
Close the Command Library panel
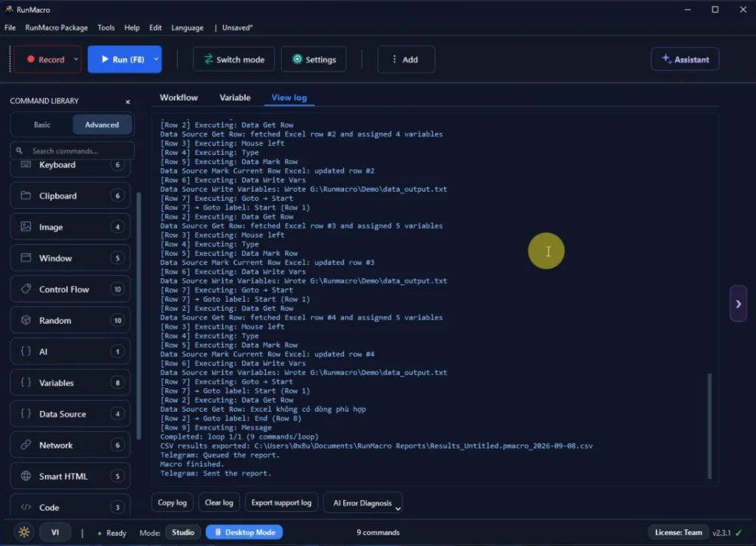[x=128, y=102]
